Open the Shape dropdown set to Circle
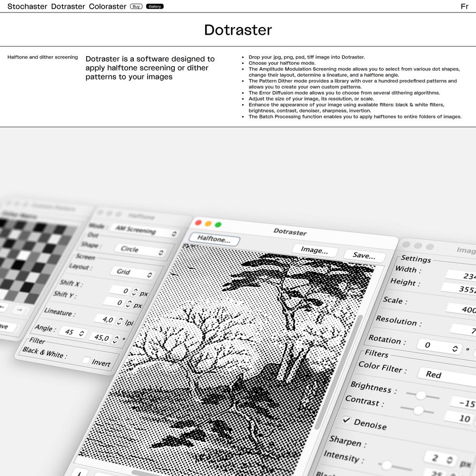476x476 pixels. point(140,250)
